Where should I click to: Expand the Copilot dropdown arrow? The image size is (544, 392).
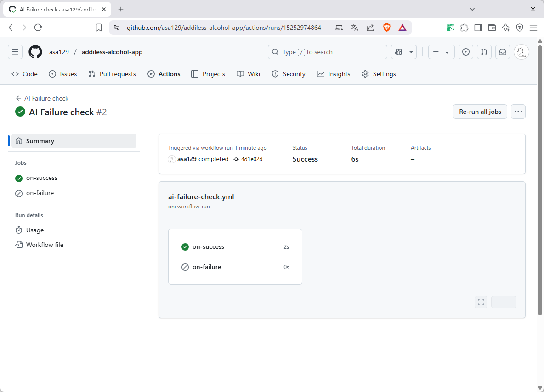tap(411, 52)
